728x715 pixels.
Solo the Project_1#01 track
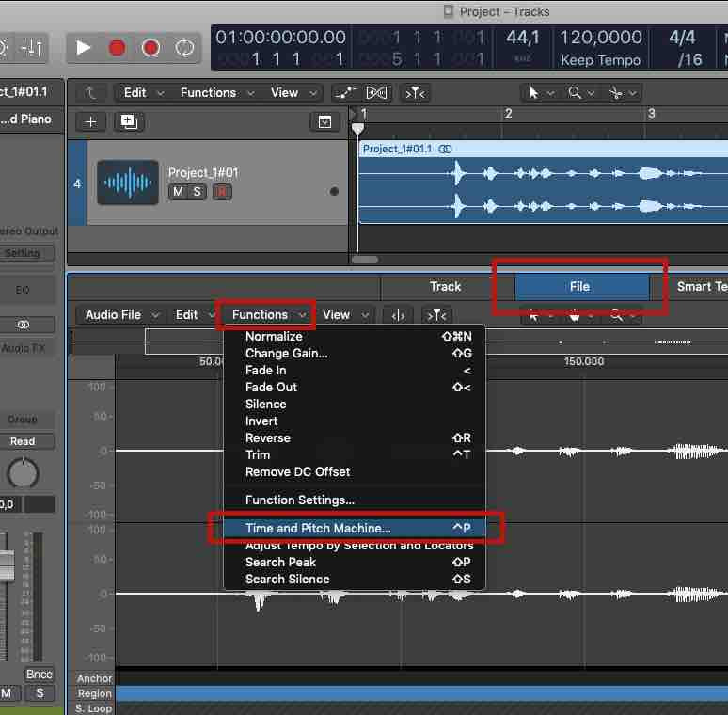click(198, 192)
